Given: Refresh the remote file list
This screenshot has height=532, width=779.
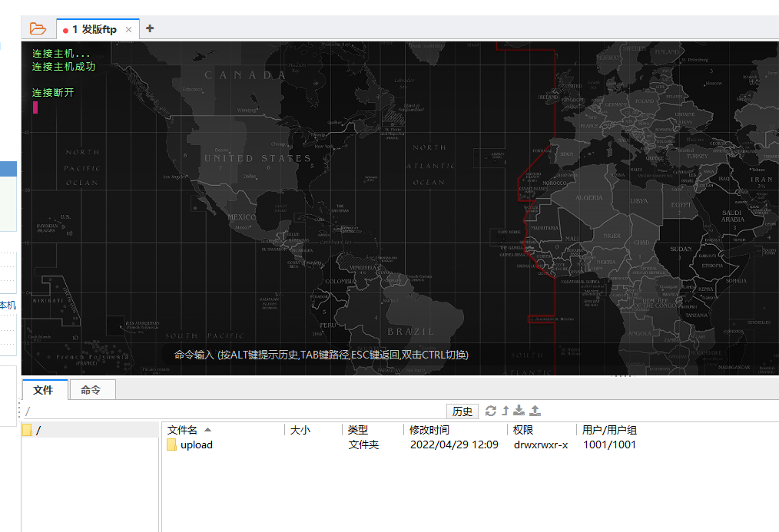Looking at the screenshot, I should pos(491,411).
